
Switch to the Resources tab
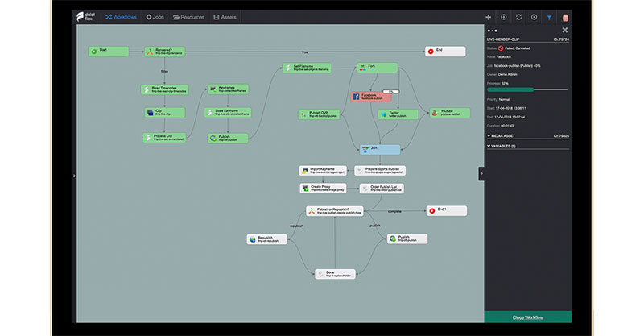pos(188,17)
